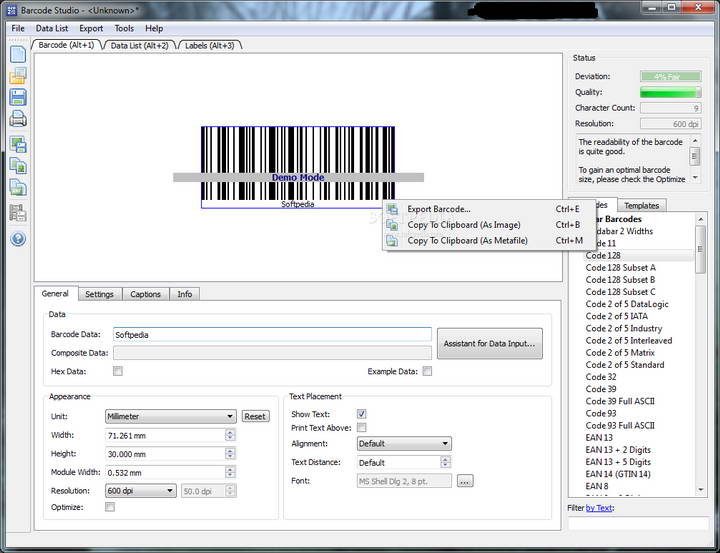Viewport: 720px width, 553px height.
Task: Uncheck the Show Text checkbox
Action: pyautogui.click(x=362, y=414)
